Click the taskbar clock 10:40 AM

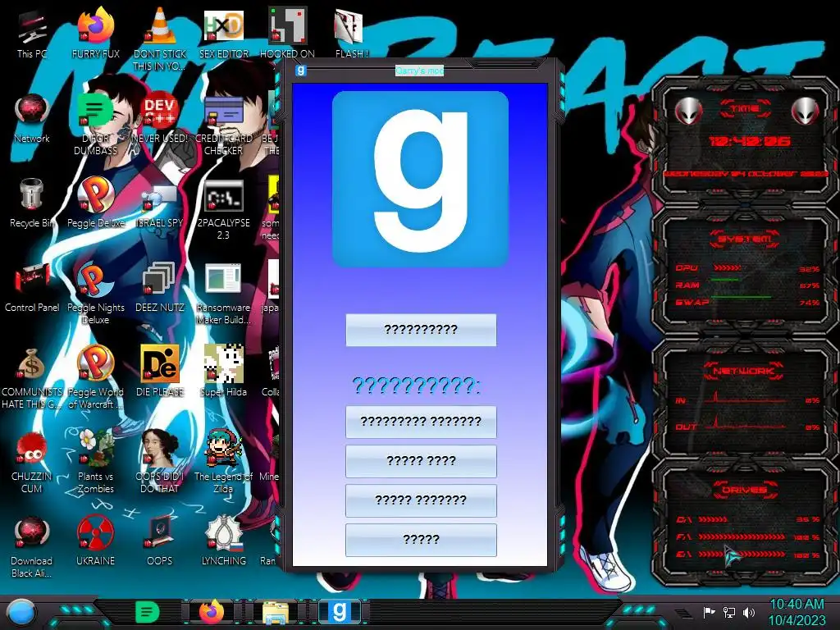tap(797, 612)
